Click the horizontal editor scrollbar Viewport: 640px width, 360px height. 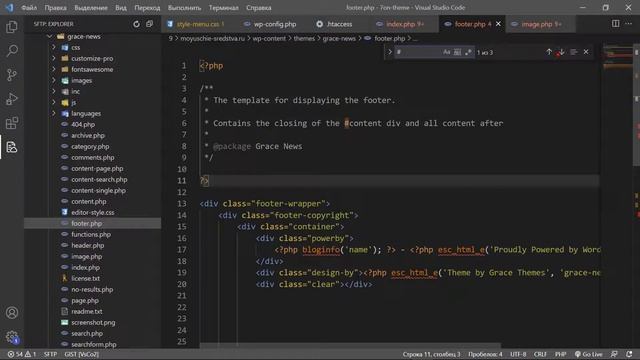[x=350, y=346]
